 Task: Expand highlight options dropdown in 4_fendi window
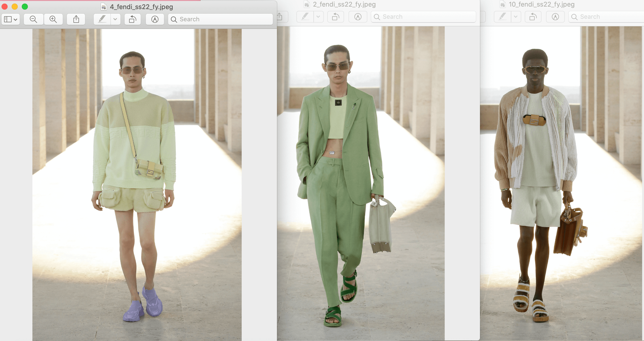click(x=115, y=19)
